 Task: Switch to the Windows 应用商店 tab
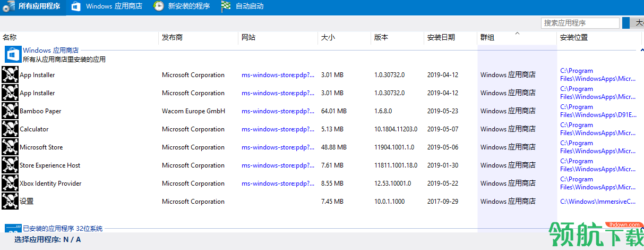coord(107,7)
